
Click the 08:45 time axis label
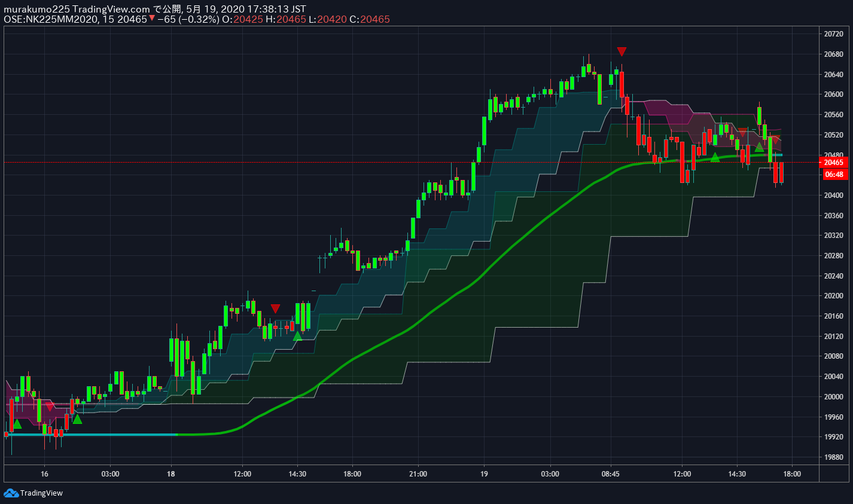(x=610, y=474)
